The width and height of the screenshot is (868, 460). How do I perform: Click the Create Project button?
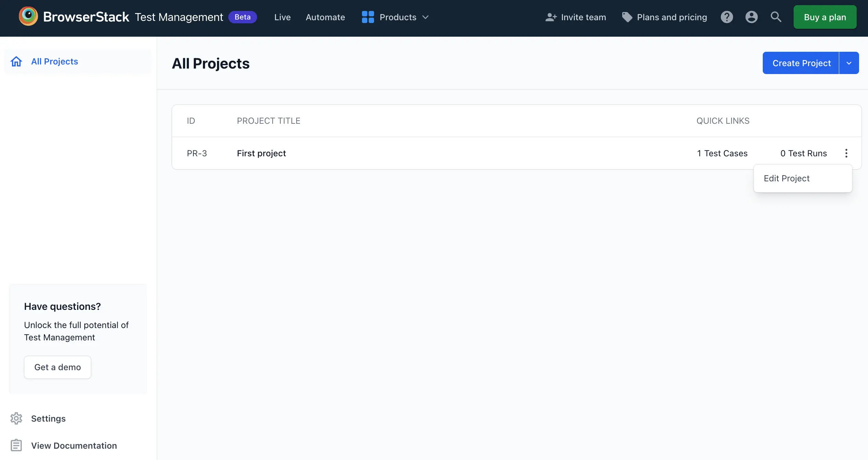[x=801, y=63]
